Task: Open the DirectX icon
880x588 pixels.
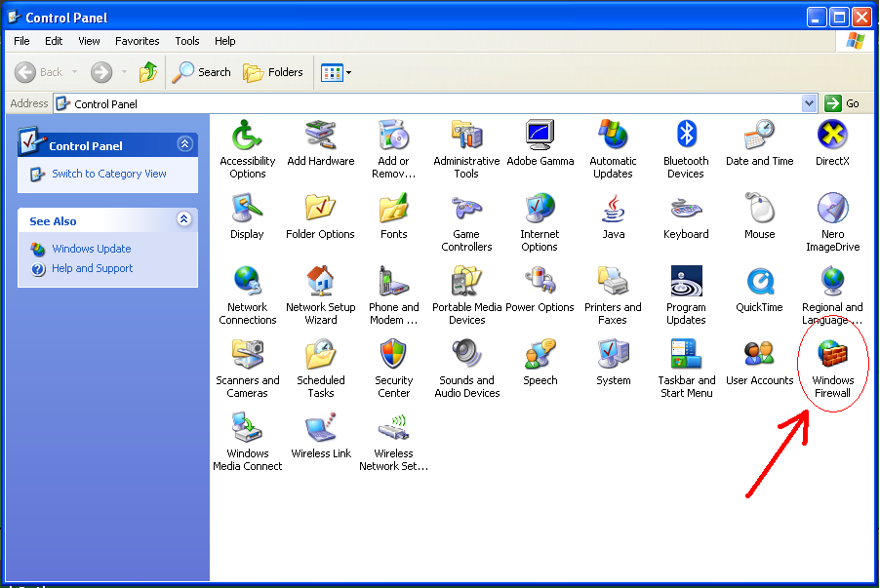Action: pos(832,137)
